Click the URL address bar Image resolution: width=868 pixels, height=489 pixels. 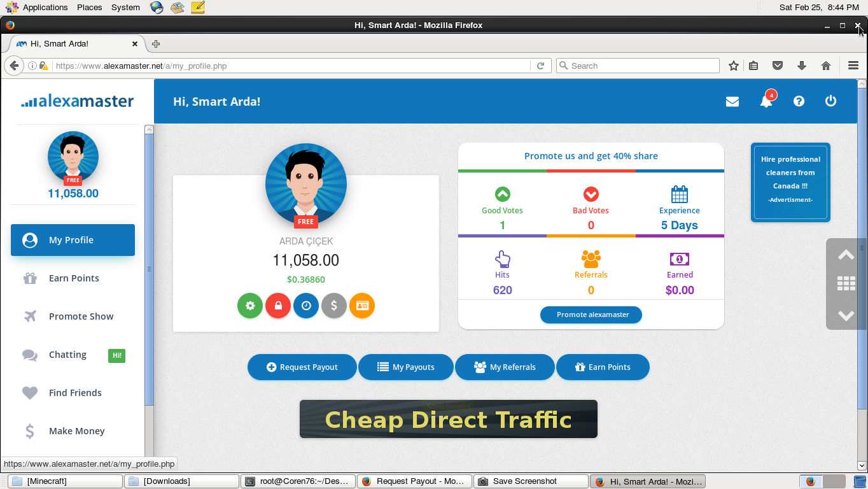point(291,66)
